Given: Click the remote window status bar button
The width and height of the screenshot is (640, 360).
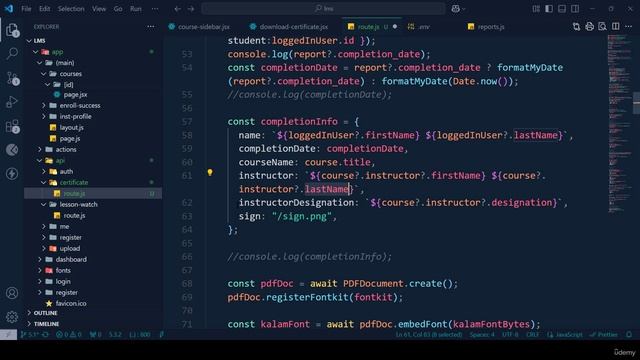Looking at the screenshot, I should pyautogui.click(x=8, y=335).
